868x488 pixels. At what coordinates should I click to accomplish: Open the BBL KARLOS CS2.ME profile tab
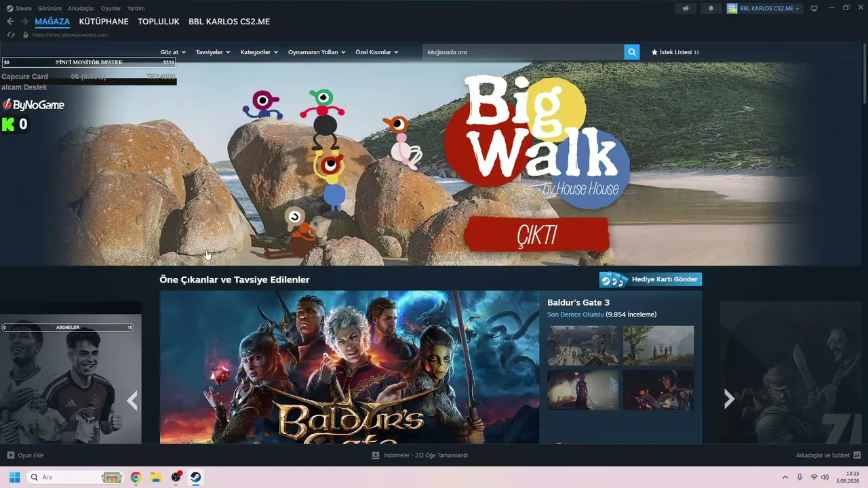[x=229, y=22]
